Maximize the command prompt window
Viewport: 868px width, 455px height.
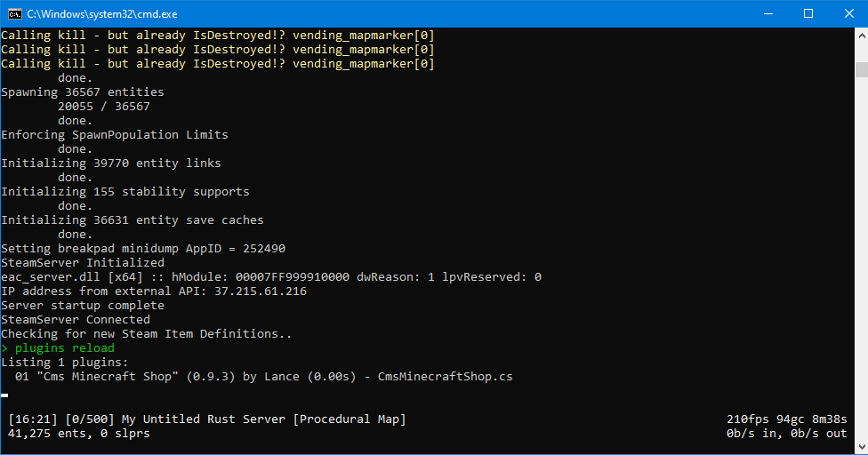[x=808, y=13]
